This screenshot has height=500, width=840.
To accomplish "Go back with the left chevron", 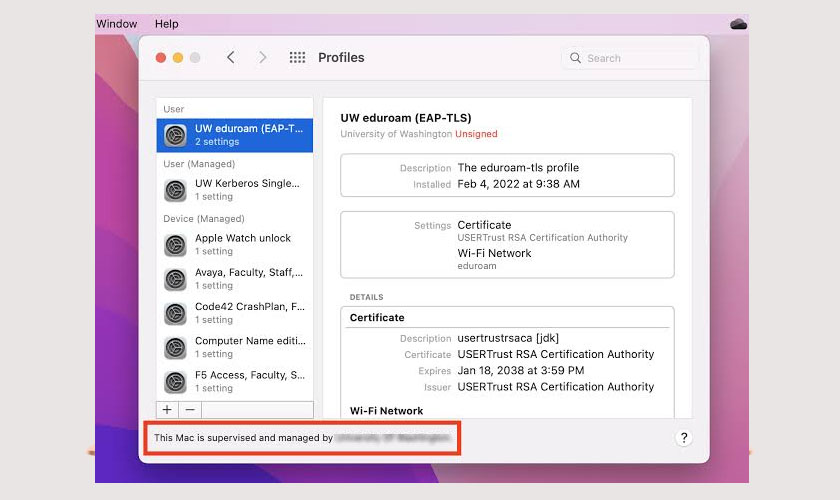I will tap(231, 57).
